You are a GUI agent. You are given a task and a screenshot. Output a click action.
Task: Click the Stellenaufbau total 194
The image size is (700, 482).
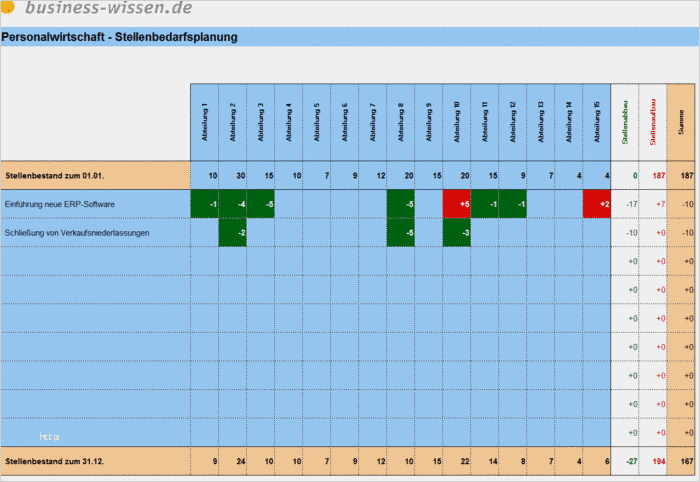click(656, 461)
